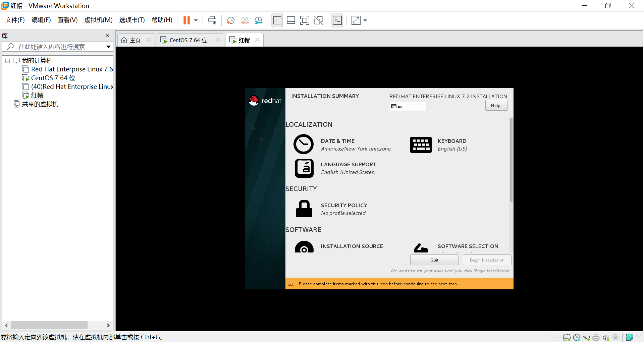Select 红帽 VM in library tree
Image resolution: width=644 pixels, height=342 pixels.
click(33, 95)
